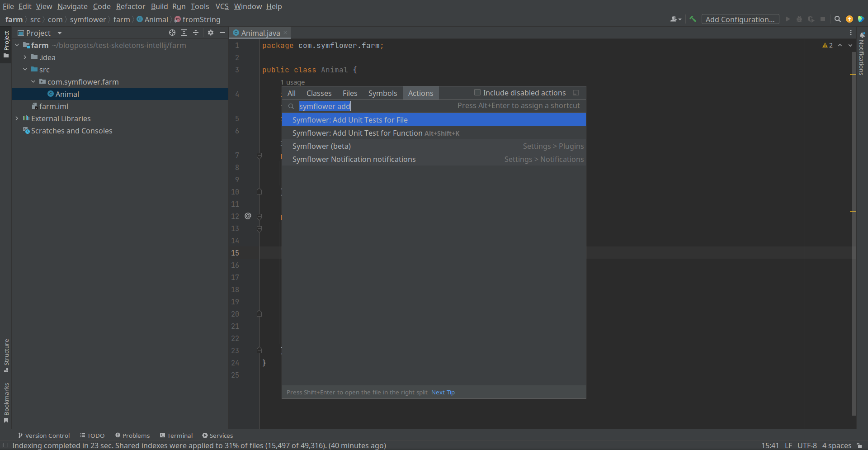Click the Run play icon in toolbar

[x=788, y=19]
